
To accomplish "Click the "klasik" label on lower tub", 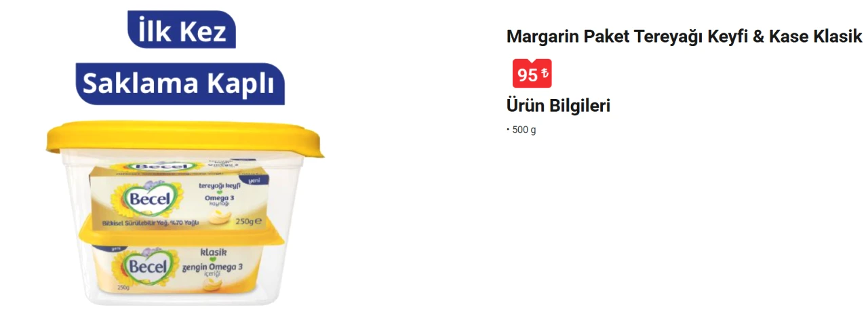I will [x=213, y=252].
